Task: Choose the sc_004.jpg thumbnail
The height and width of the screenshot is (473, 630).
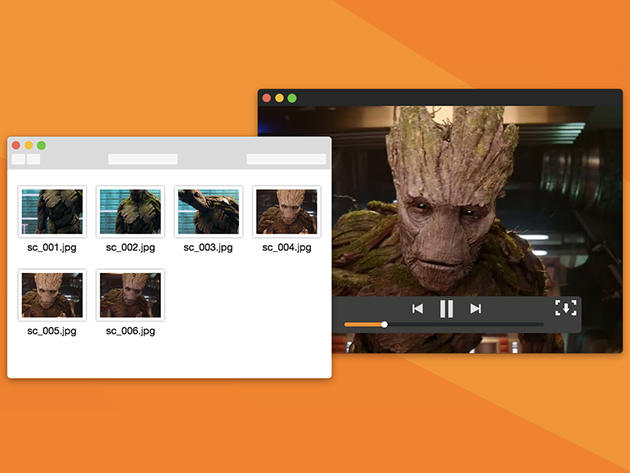Action: click(x=286, y=212)
